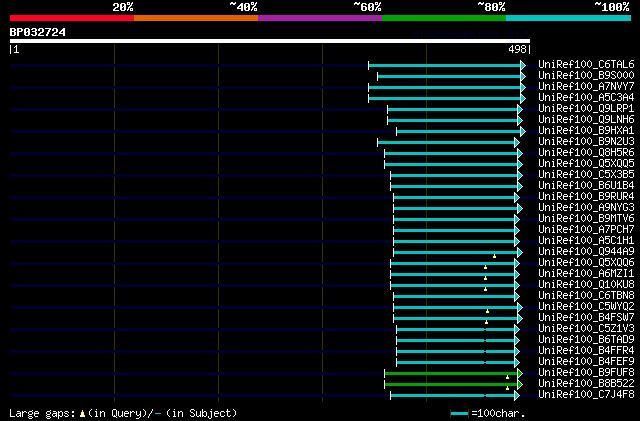
Task: Click the UniRef100_B4FSW7 label
Action: [586, 318]
